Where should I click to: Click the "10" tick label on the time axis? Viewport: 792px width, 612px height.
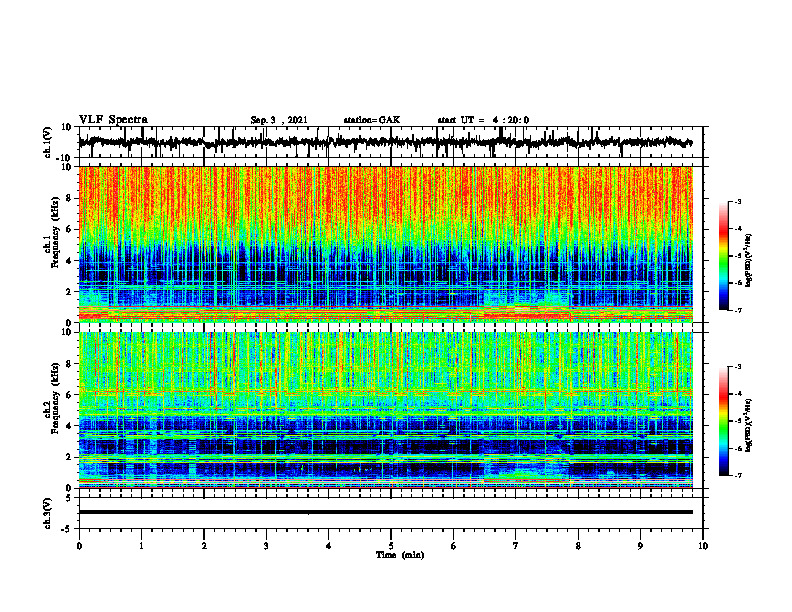(x=703, y=546)
